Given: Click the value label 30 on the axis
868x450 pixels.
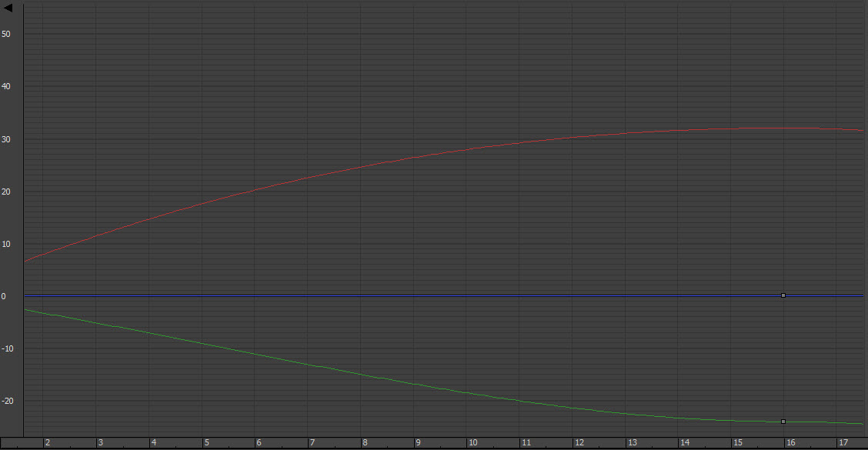Looking at the screenshot, I should click(6, 139).
